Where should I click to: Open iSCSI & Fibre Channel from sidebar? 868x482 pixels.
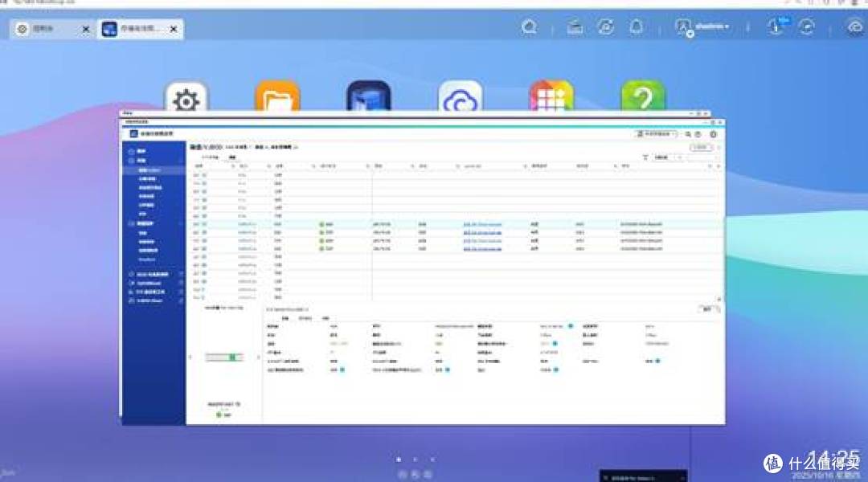(152, 275)
